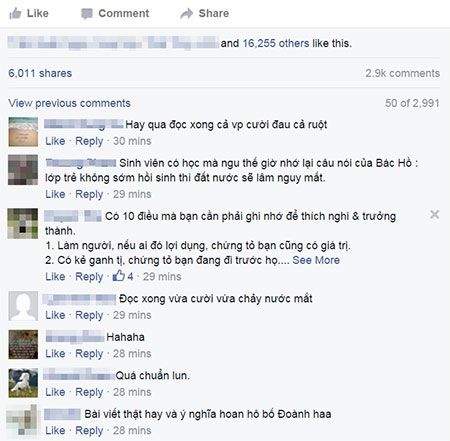Open the beach avatar on the first comment

(23, 132)
